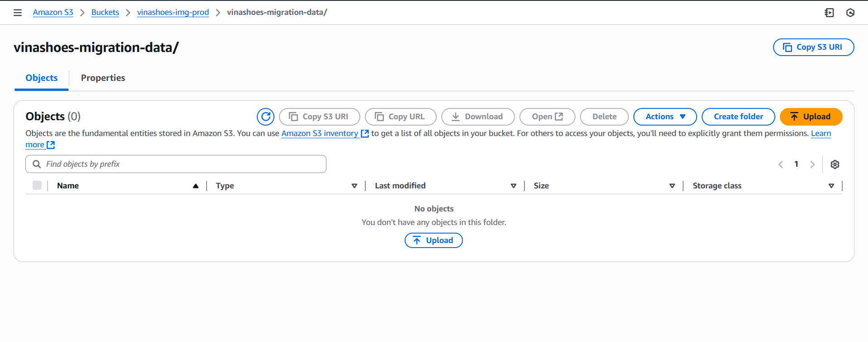Navigate to vinashoes-img-prod bucket breadcrumb

pyautogui.click(x=173, y=12)
